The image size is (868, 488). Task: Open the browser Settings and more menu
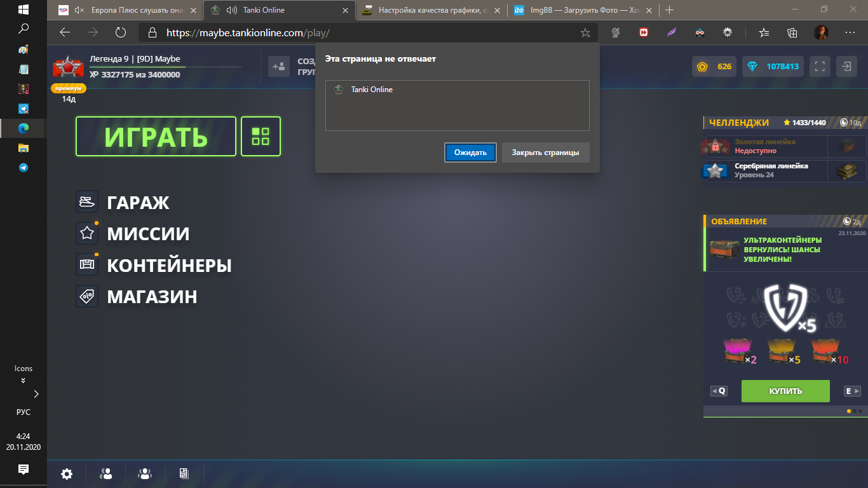tap(850, 32)
